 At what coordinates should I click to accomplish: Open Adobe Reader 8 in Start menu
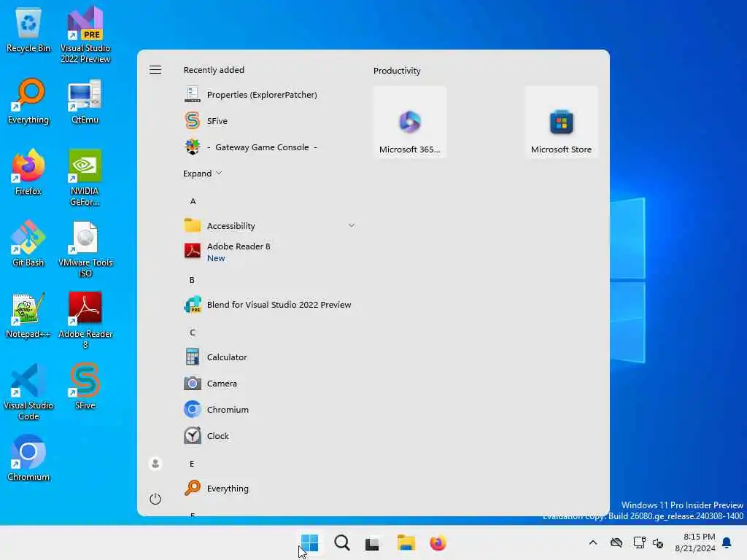coord(270,252)
